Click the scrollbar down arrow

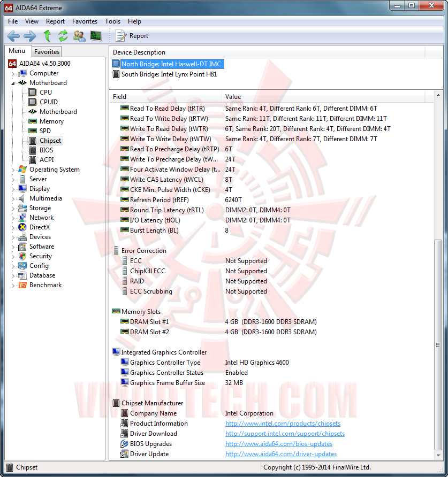pos(438,456)
